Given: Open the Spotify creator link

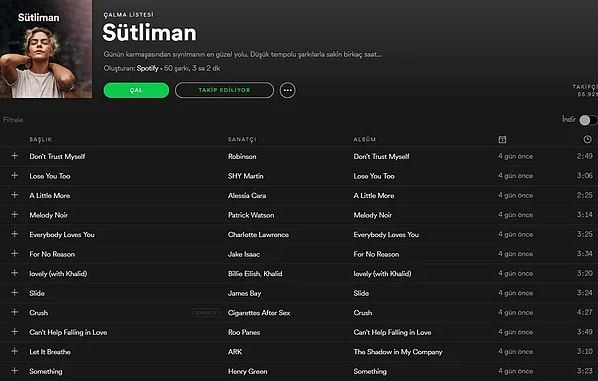Looking at the screenshot, I should (148, 68).
